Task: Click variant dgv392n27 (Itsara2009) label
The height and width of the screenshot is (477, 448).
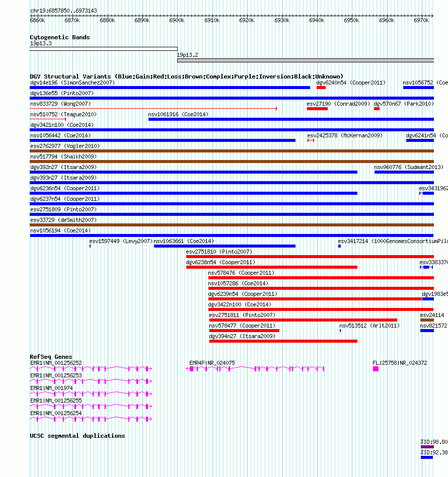Action: pyautogui.click(x=63, y=168)
